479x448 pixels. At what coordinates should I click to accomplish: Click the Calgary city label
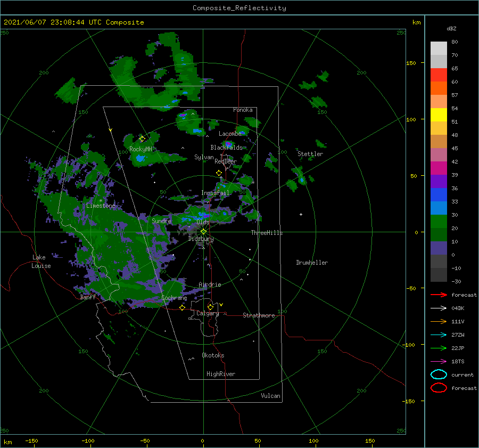(x=208, y=313)
